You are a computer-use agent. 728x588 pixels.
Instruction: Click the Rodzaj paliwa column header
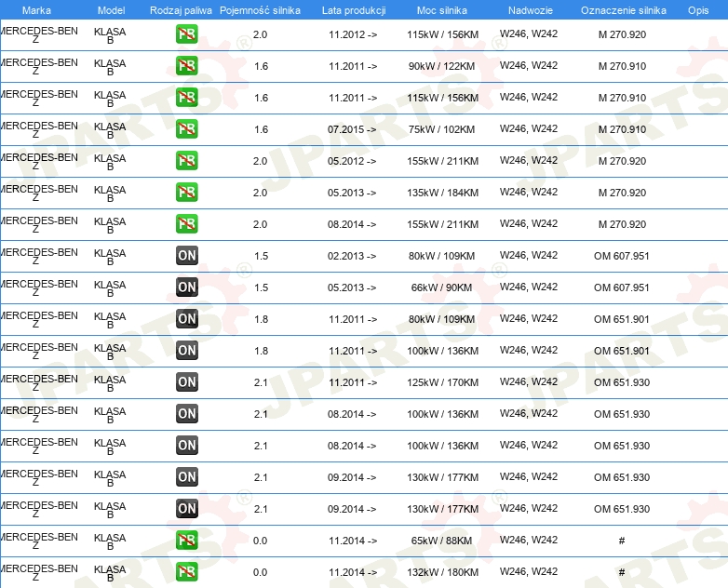click(181, 10)
